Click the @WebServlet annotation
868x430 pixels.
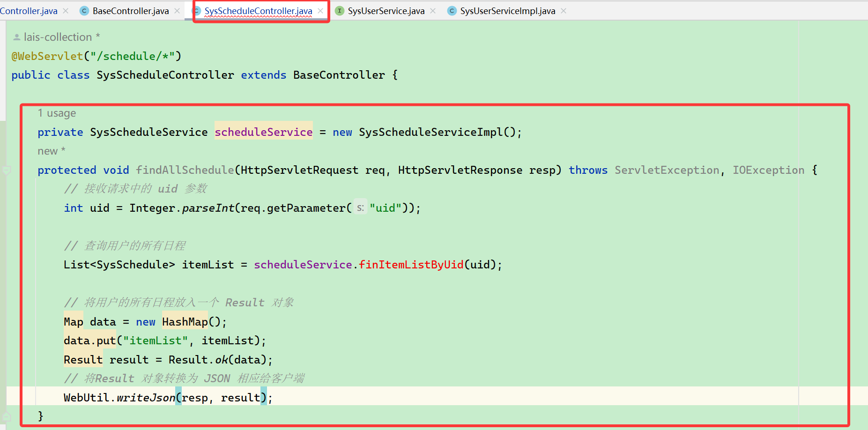[47, 56]
